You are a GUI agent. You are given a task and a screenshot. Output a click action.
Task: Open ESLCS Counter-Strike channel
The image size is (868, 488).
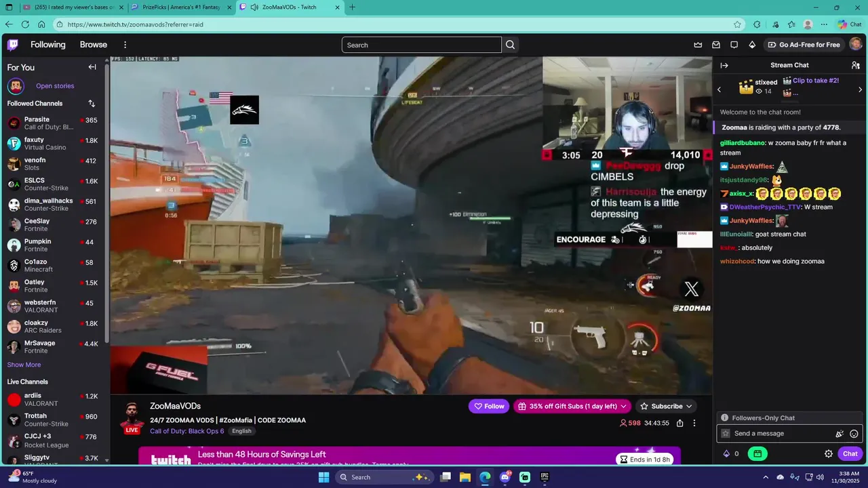click(53, 184)
